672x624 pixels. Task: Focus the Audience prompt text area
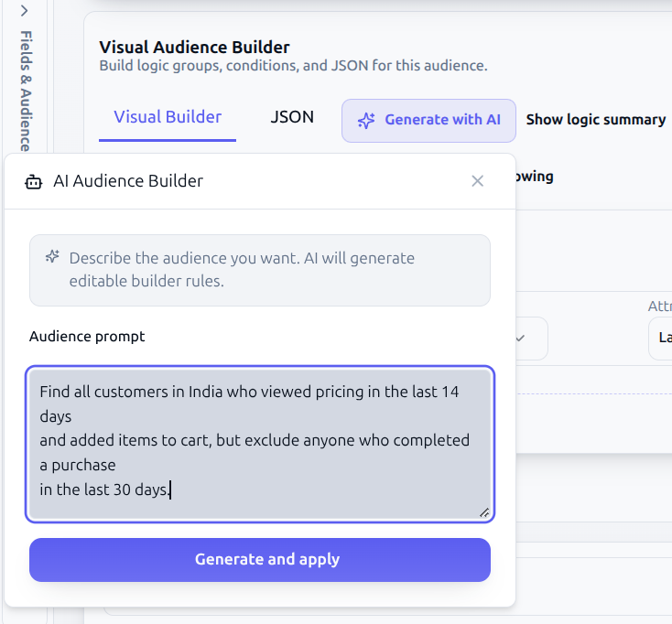(x=260, y=444)
